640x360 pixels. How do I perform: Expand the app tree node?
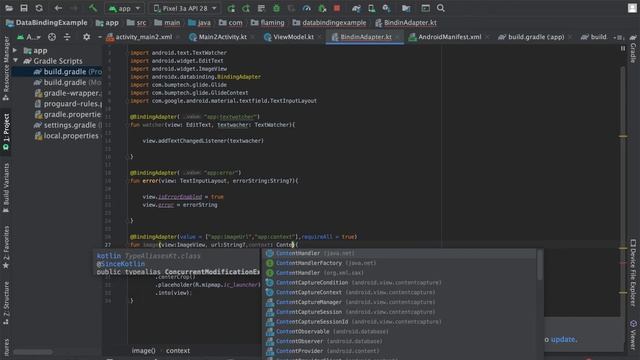pos(15,50)
